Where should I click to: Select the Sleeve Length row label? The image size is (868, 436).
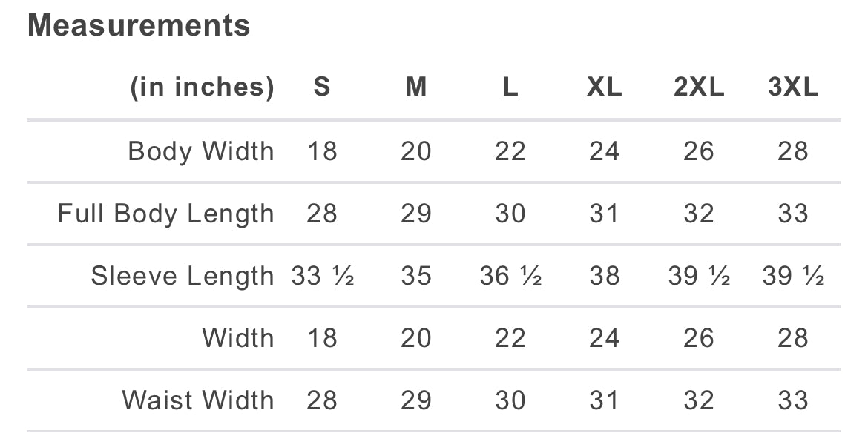(x=183, y=276)
